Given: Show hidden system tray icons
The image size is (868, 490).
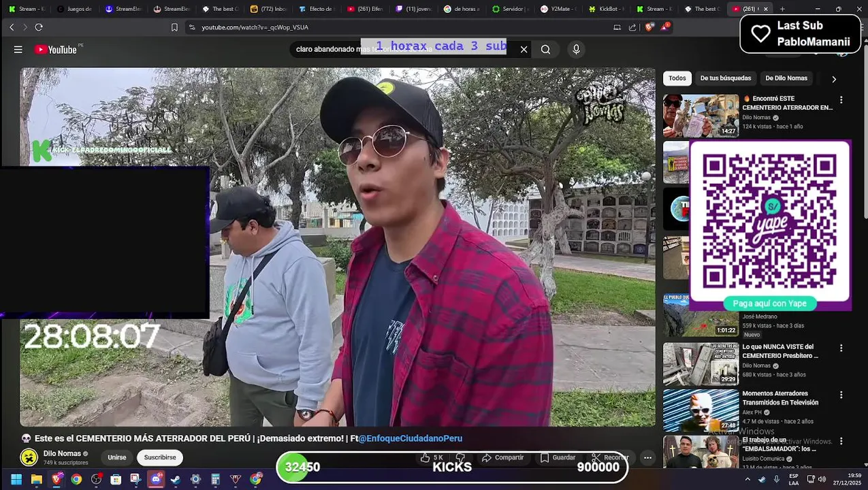Looking at the screenshot, I should click(748, 479).
